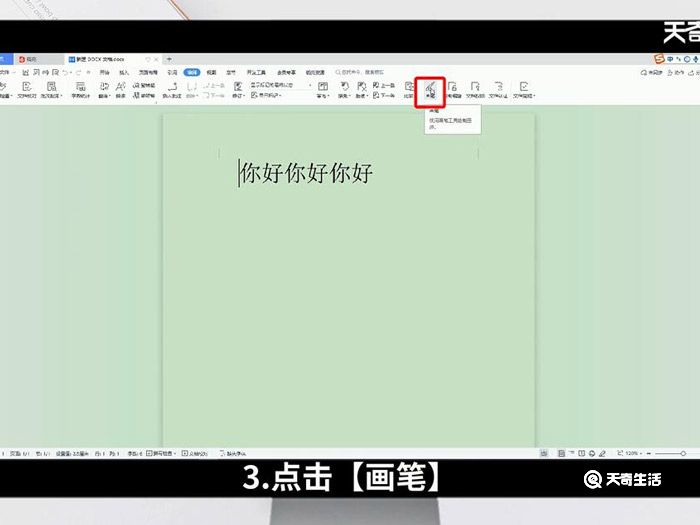The height and width of the screenshot is (525, 700).
Task: Add a new document tab with plus
Action: click(169, 59)
